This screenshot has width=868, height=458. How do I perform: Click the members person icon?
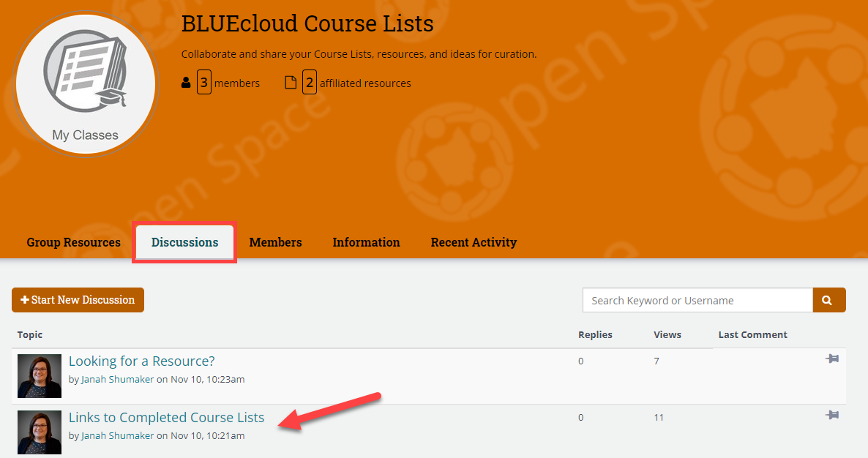pos(186,83)
